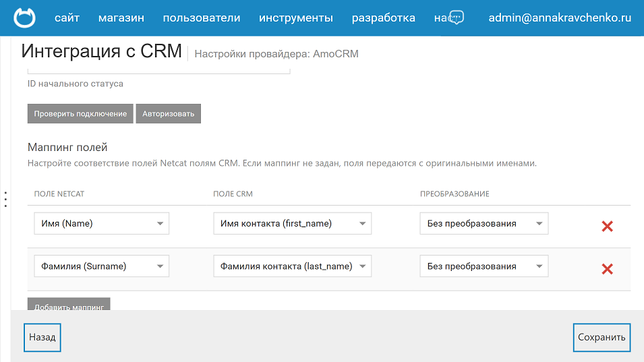Open the магазин menu
The image size is (644, 362).
121,18
